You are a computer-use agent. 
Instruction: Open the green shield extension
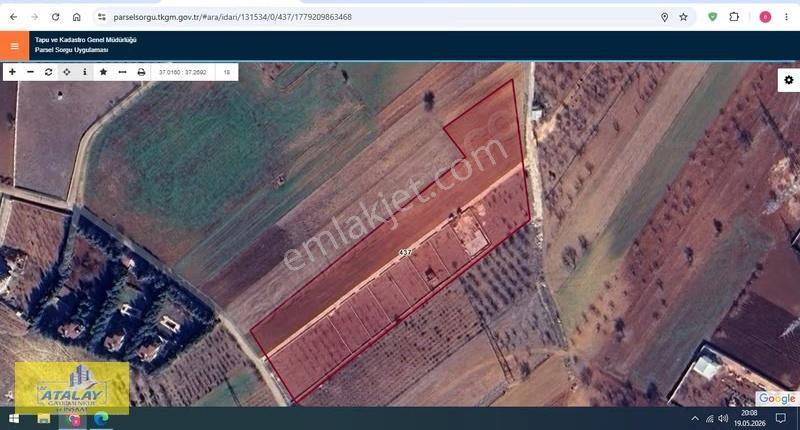[713, 17]
